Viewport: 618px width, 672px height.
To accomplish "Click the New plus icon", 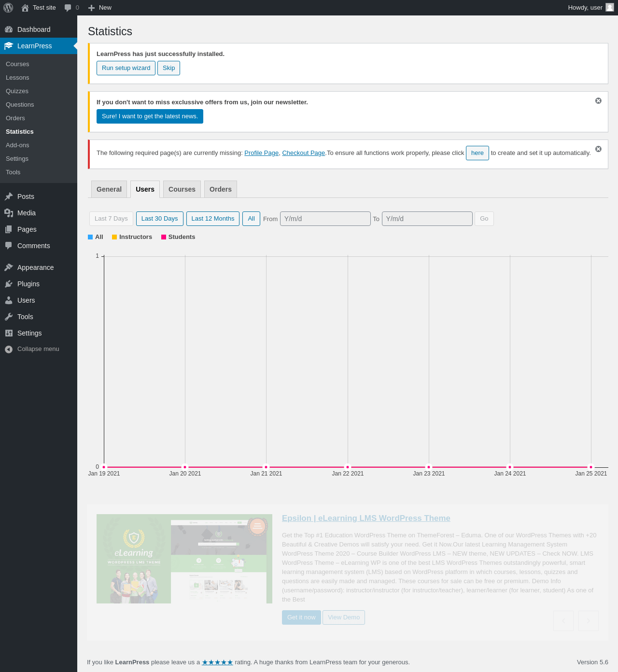I will pyautogui.click(x=91, y=8).
